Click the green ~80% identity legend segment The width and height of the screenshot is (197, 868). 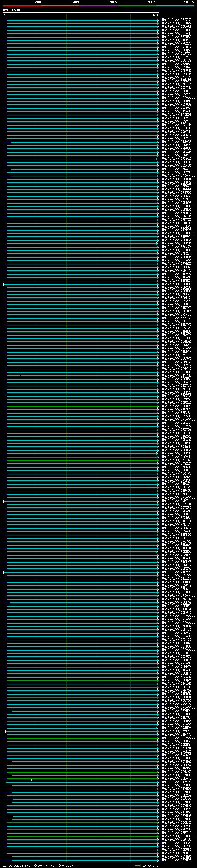tap(137, 6)
